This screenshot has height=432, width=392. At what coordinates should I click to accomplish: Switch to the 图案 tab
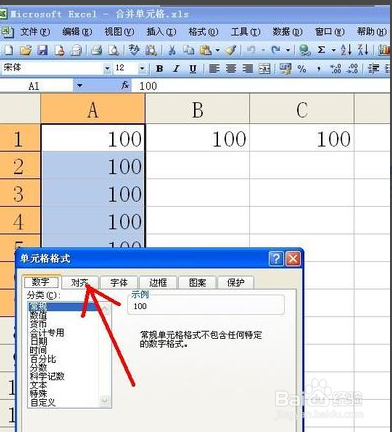(x=197, y=283)
